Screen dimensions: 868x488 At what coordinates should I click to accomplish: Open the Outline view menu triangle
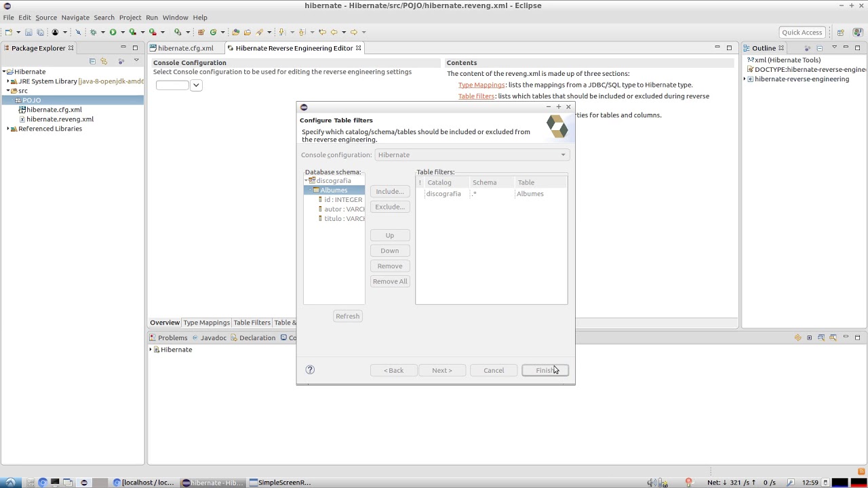click(x=834, y=47)
